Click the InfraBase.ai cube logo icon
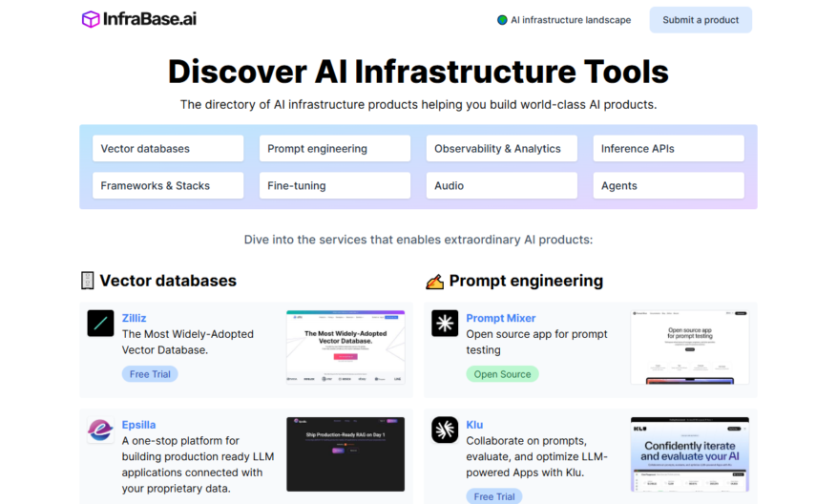837x504 pixels. [91, 19]
